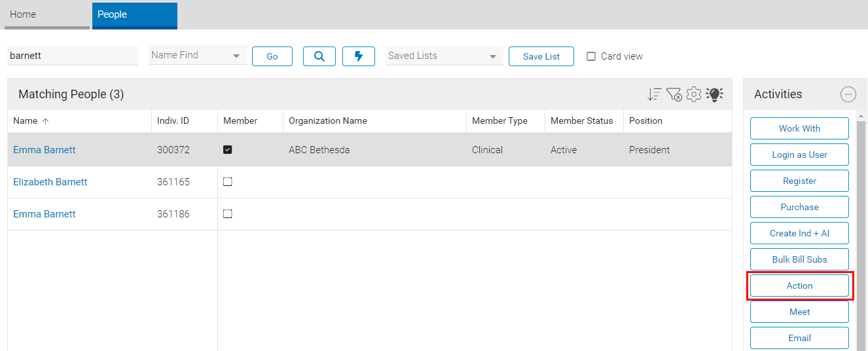The image size is (868, 351).
Task: Select the People tab
Action: coord(135,14)
